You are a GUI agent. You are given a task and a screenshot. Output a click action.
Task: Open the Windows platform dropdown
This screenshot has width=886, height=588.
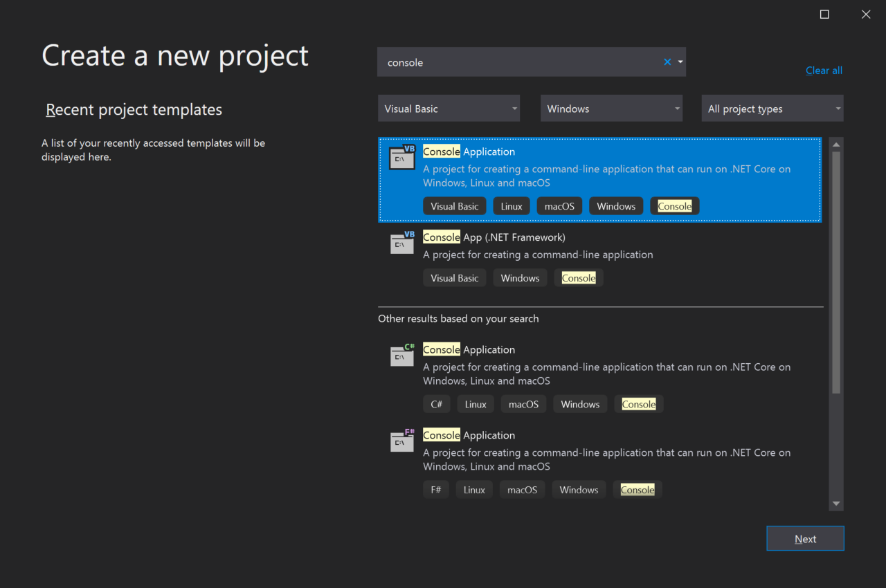pos(611,108)
